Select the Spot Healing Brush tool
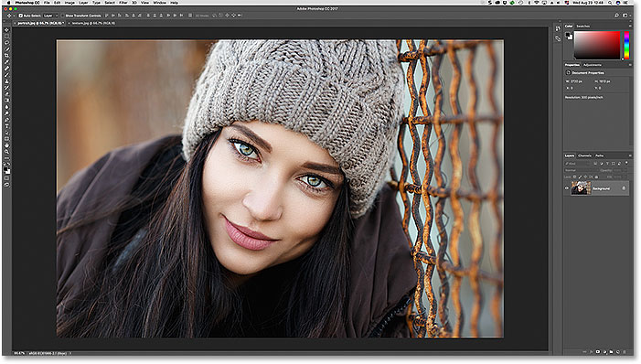Viewport: 641px width, 364px height. pyautogui.click(x=7, y=69)
